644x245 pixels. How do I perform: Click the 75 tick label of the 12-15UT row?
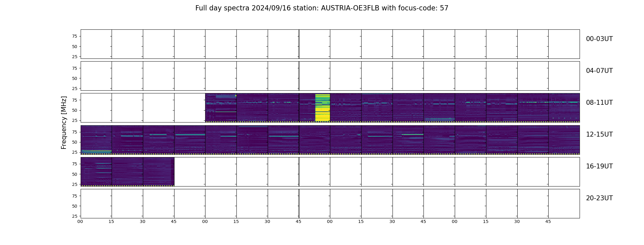click(x=75, y=132)
